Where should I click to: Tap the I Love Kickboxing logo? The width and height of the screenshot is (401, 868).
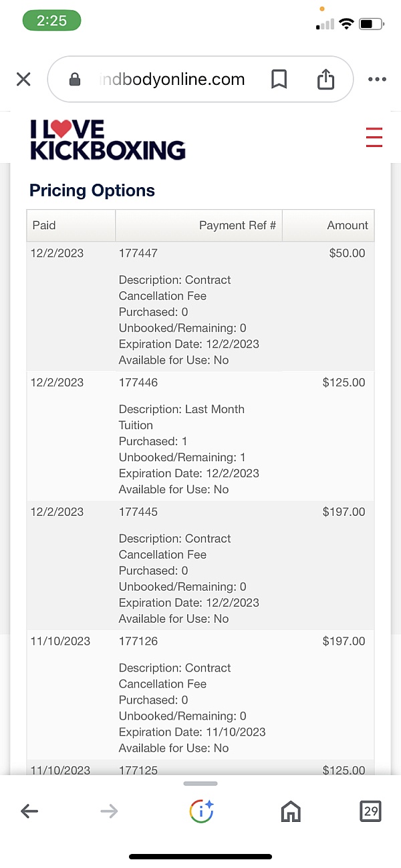(108, 140)
